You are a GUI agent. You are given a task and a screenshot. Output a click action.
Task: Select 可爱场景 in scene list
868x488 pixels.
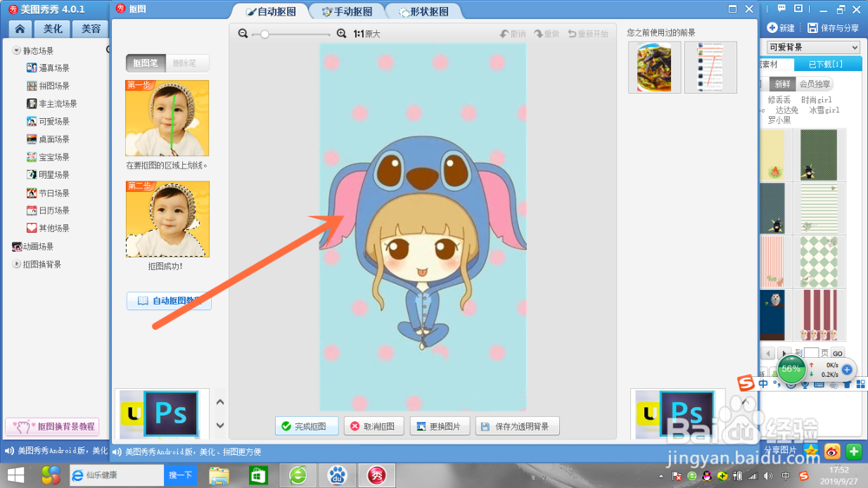48,122
